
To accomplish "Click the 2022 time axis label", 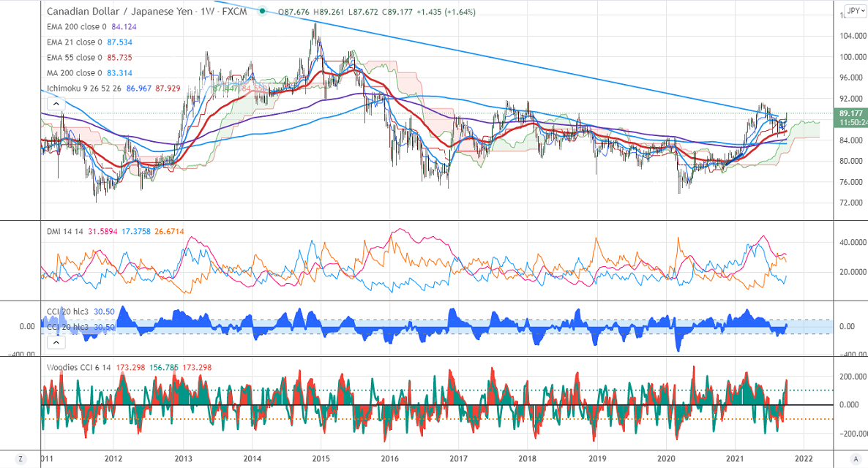I will (804, 458).
